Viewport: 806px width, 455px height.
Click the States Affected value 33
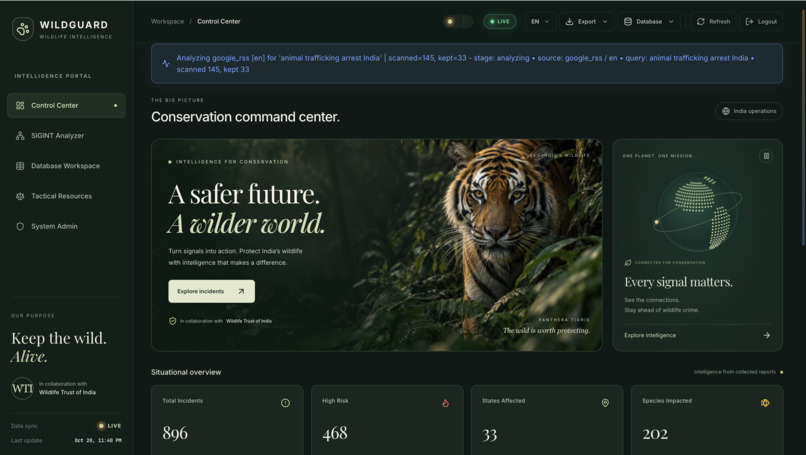(489, 435)
